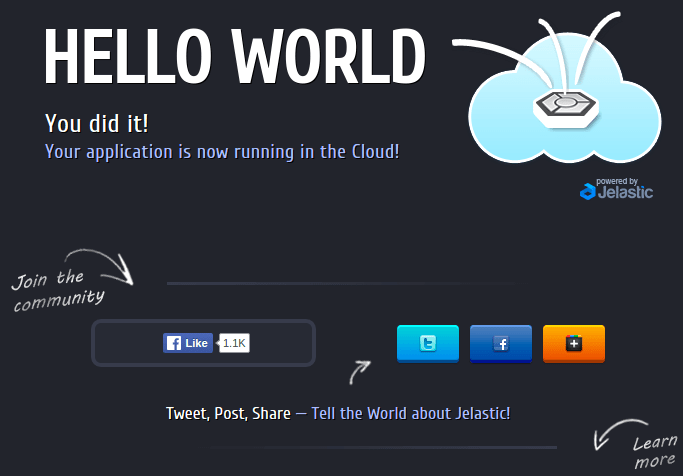Image resolution: width=683 pixels, height=476 pixels.
Task: Click "Tell the World about Jelastic!" text
Action: tap(411, 413)
